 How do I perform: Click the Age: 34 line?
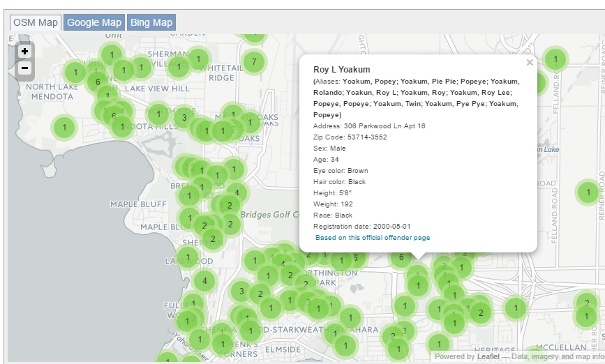326,160
